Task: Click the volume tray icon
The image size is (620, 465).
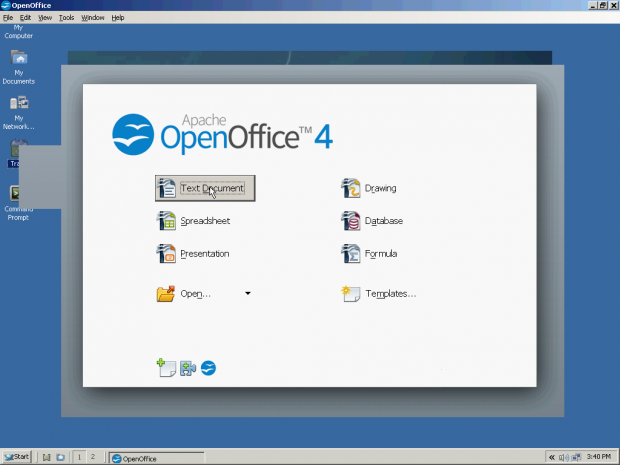Action: (563, 457)
